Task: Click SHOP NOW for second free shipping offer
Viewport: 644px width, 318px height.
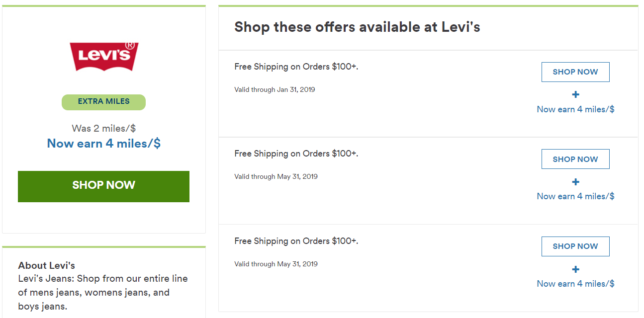Action: click(x=575, y=159)
